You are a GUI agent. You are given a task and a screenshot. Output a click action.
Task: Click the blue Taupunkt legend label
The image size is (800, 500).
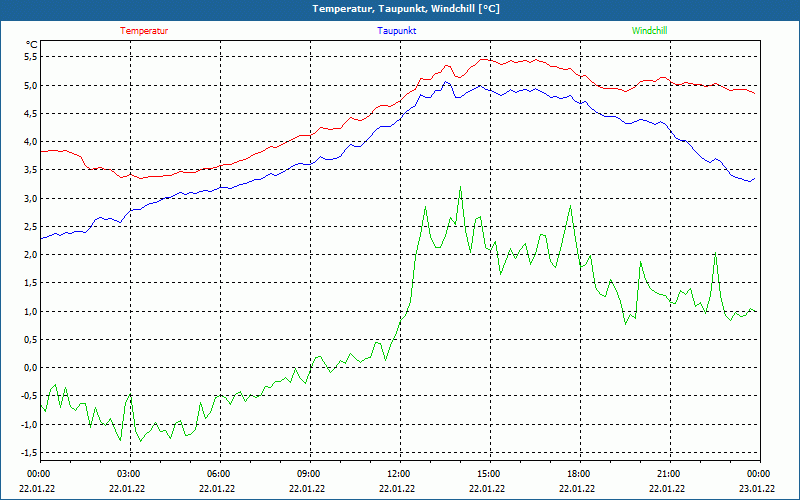pyautogui.click(x=396, y=31)
